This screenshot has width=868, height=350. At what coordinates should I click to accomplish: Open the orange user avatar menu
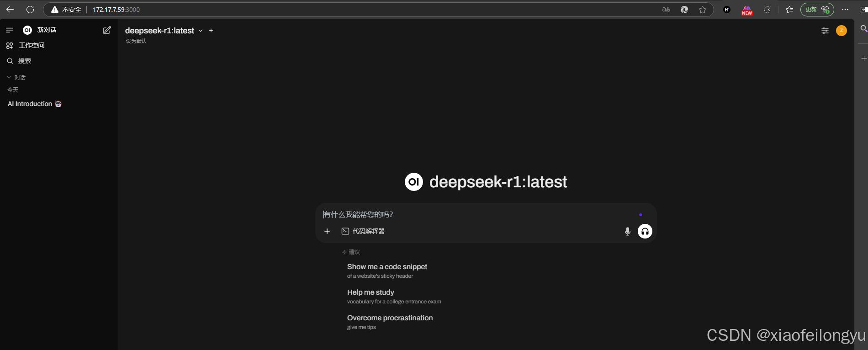point(842,31)
